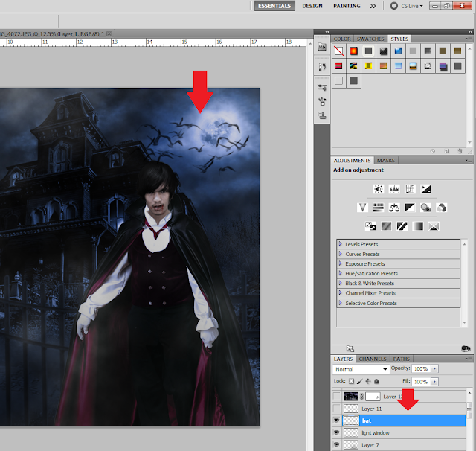476x451 pixels.
Task: Toggle lock transparent pixels
Action: click(351, 381)
